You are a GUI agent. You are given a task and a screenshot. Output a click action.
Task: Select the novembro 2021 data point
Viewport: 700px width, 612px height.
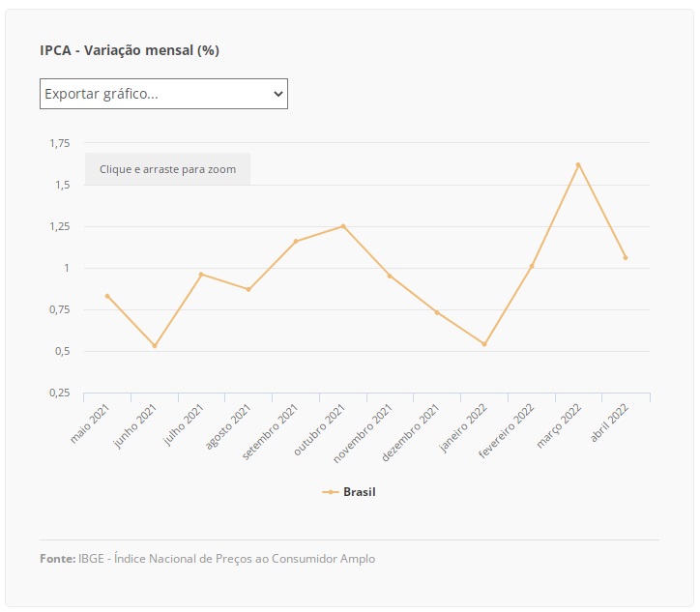coord(390,276)
